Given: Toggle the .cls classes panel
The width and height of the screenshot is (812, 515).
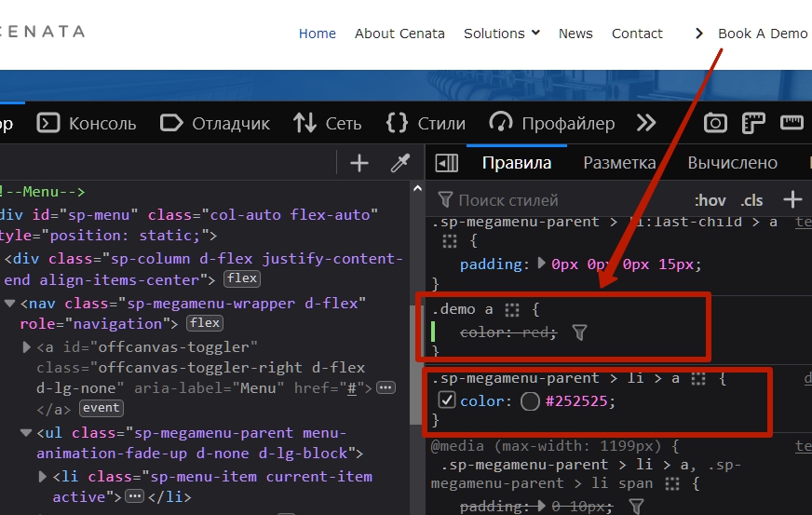Looking at the screenshot, I should pos(751,200).
